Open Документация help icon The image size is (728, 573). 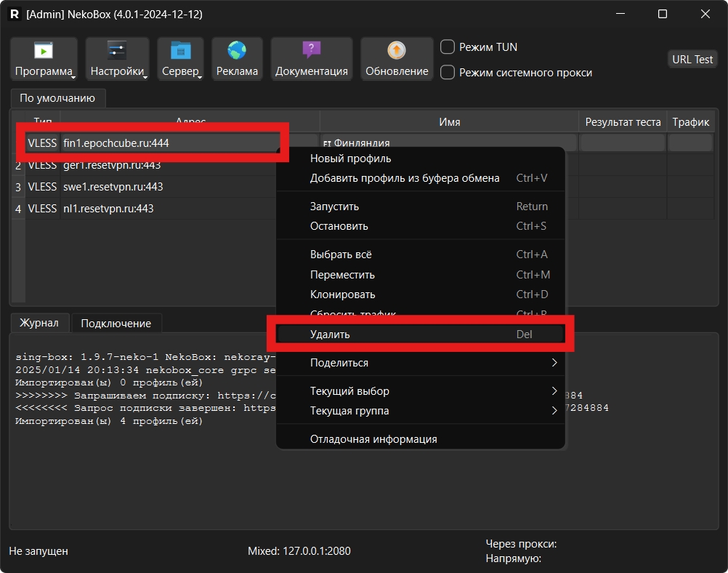click(x=311, y=51)
